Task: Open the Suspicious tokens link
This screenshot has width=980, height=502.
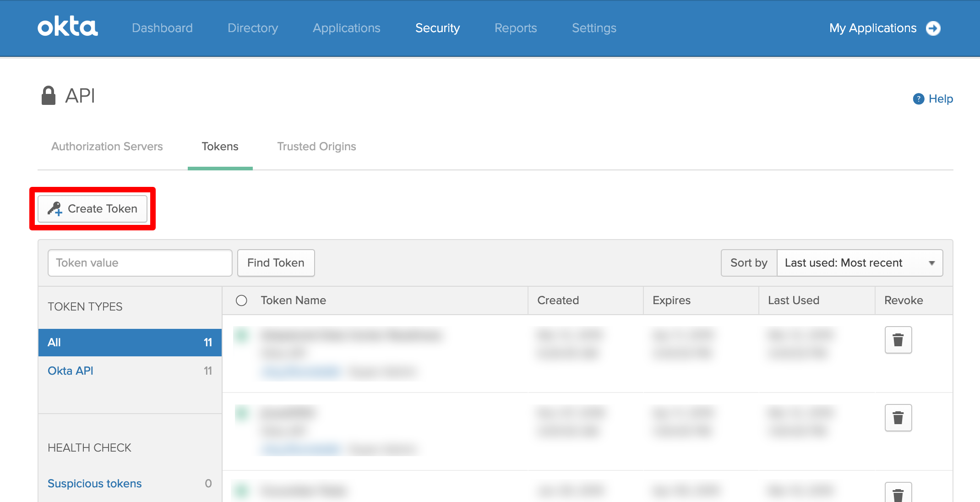Action: click(94, 484)
